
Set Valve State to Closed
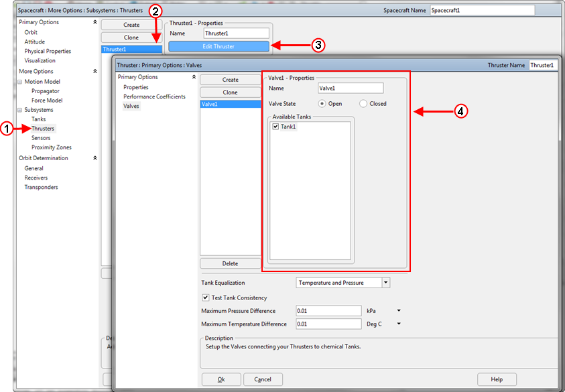point(363,104)
